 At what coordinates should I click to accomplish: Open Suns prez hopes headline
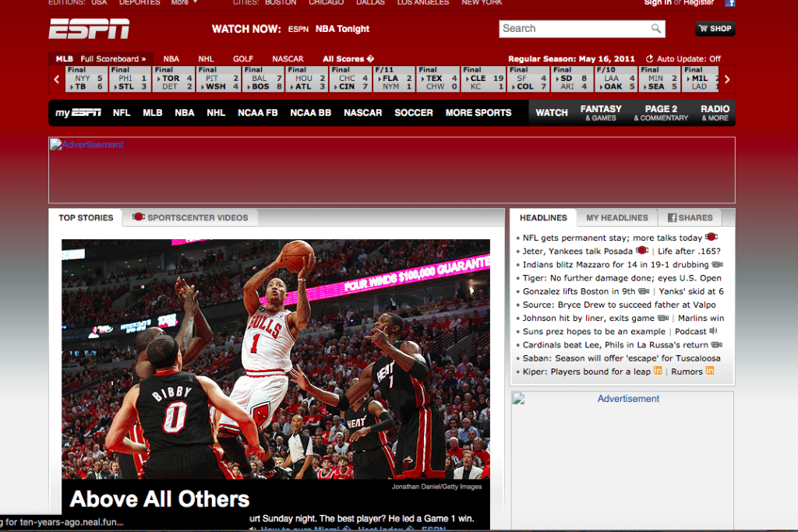[x=594, y=332]
